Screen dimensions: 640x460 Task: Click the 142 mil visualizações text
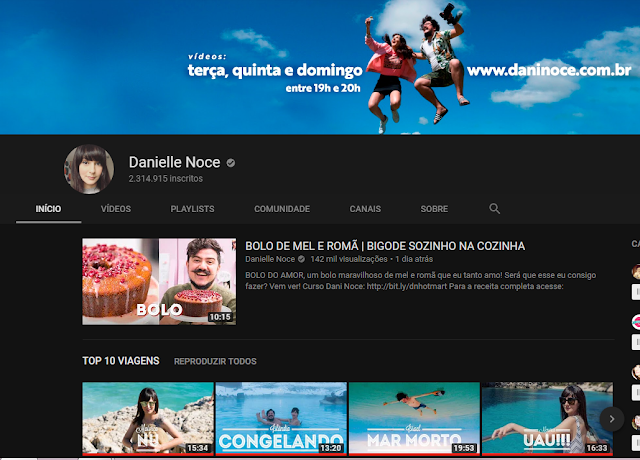[349, 259]
